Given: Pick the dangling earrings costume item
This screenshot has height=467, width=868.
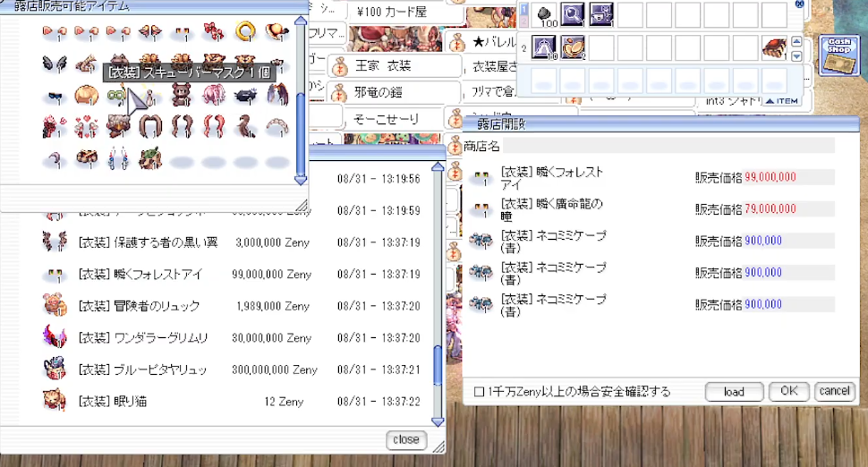Looking at the screenshot, I should 118,159.
